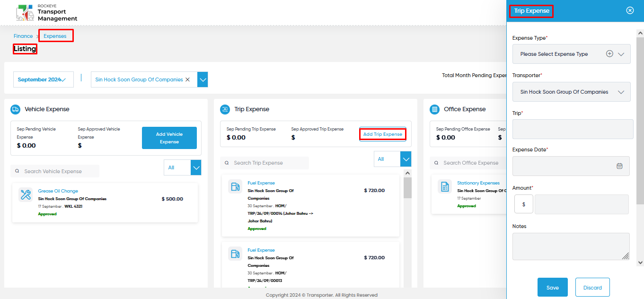Click $ 720.00 amount on trip 00014 card

click(x=374, y=191)
